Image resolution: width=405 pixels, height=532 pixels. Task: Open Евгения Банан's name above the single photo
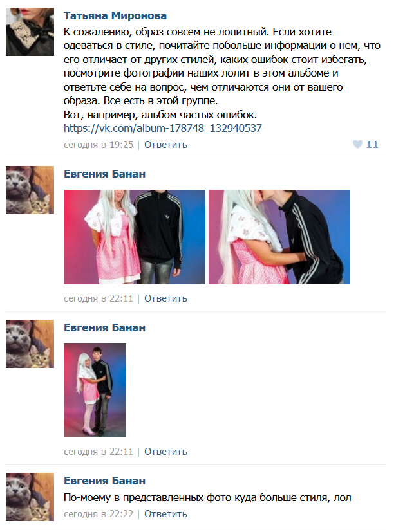[104, 327]
